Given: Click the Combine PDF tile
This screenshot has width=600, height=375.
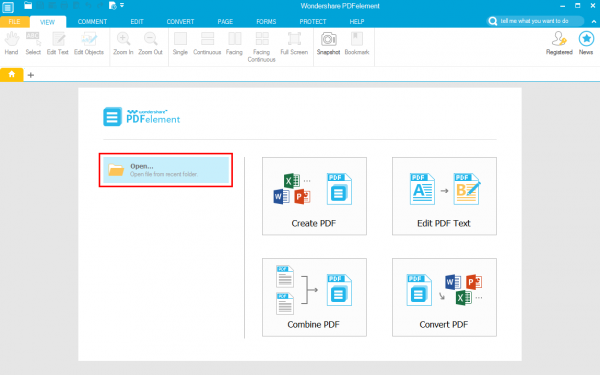Looking at the screenshot, I should tap(314, 297).
